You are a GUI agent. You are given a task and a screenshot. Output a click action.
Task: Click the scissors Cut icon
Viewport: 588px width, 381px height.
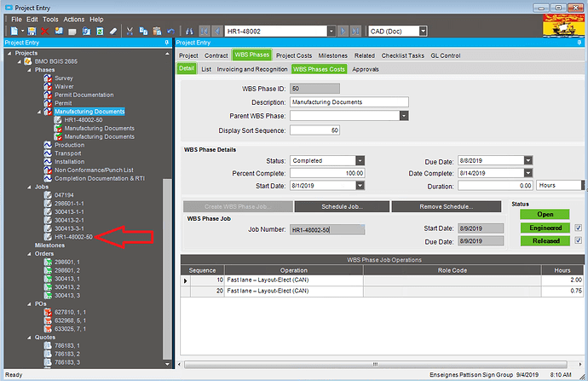pyautogui.click(x=130, y=32)
